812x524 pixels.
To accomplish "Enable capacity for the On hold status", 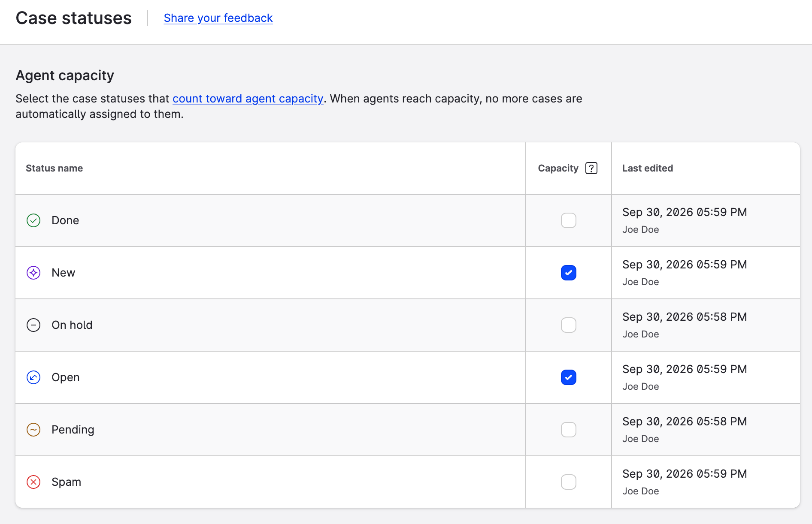I will [x=569, y=325].
